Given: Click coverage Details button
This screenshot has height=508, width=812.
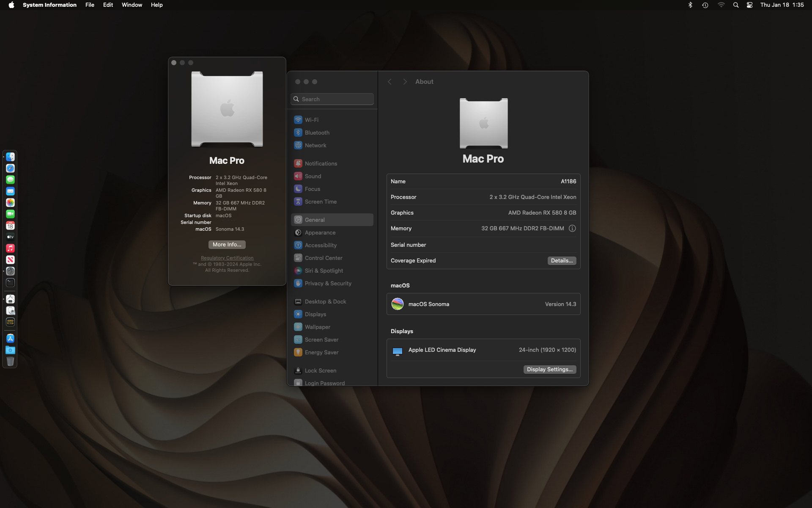Looking at the screenshot, I should click(x=562, y=261).
